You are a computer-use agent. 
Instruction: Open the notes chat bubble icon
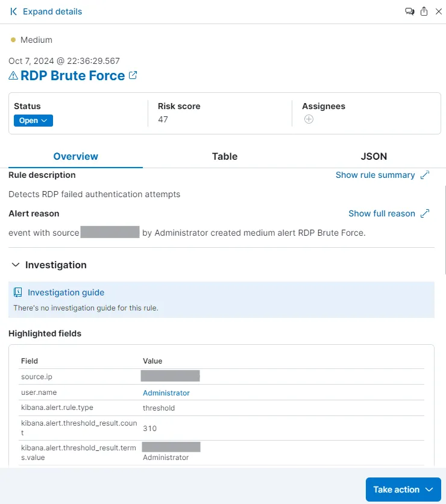click(x=410, y=11)
